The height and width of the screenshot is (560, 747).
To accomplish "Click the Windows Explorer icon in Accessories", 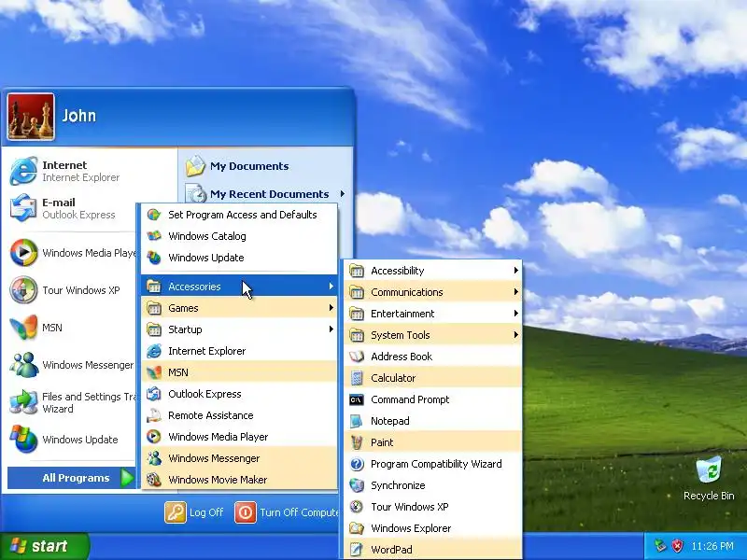I will coord(357,528).
